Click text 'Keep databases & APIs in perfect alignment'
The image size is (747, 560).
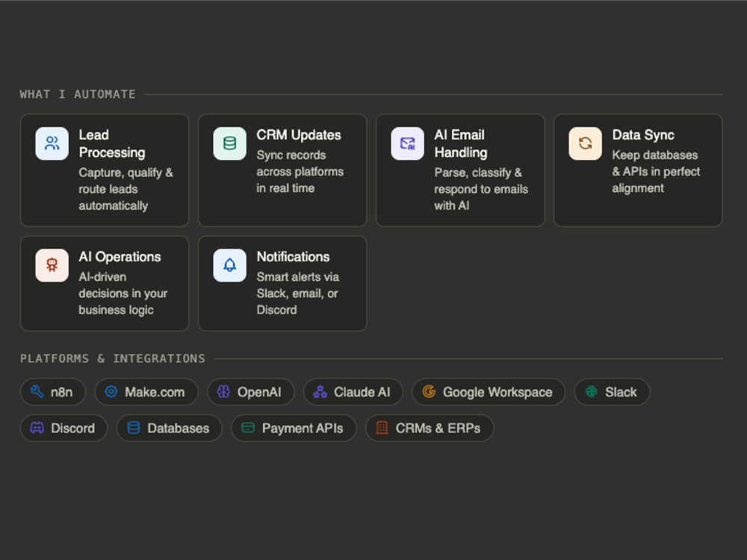pos(656,172)
